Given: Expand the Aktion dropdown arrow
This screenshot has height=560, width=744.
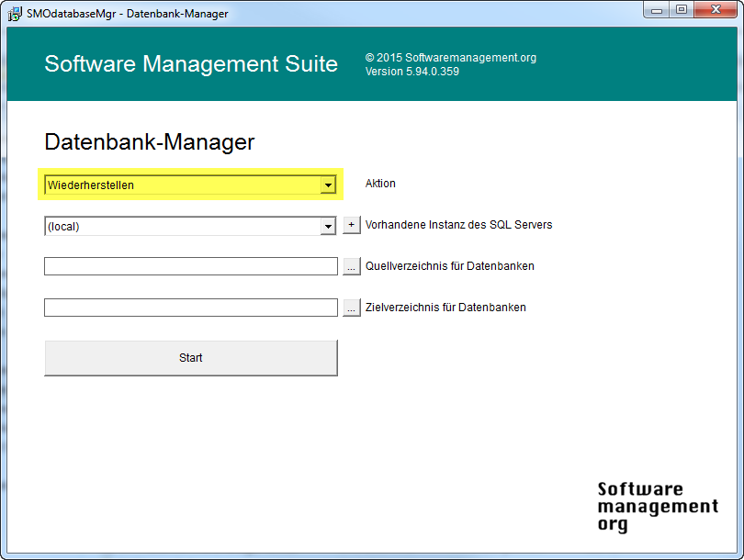Looking at the screenshot, I should tap(328, 185).
